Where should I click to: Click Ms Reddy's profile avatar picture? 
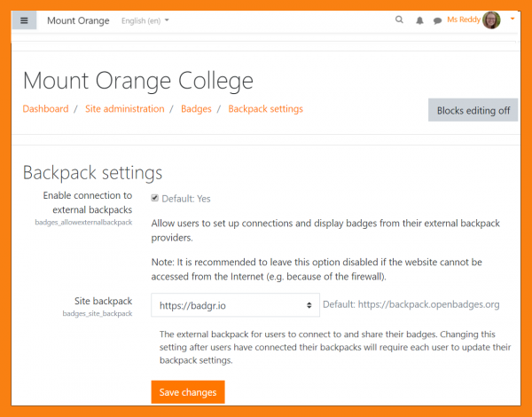tap(492, 20)
